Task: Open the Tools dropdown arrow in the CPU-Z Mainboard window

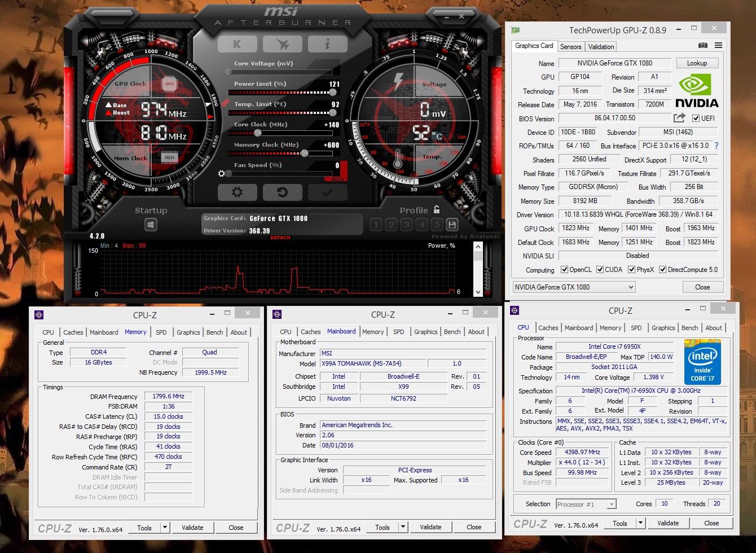Action: click(x=403, y=527)
